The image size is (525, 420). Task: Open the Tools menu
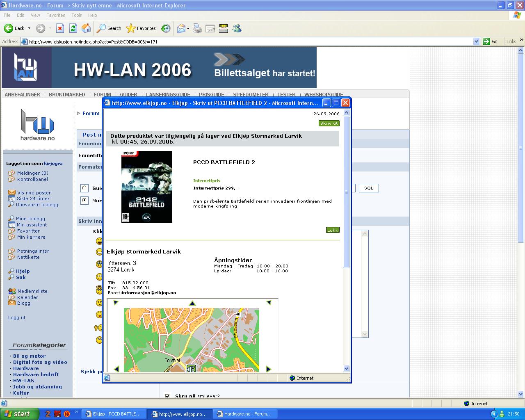[77, 15]
